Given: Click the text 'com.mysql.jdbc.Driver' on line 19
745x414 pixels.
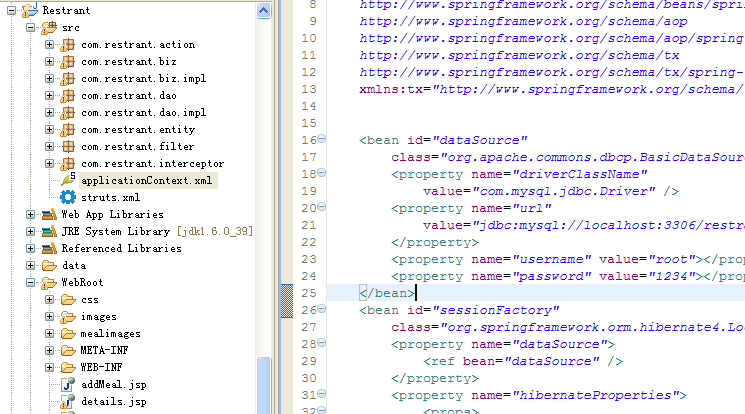Looking at the screenshot, I should (564, 191).
